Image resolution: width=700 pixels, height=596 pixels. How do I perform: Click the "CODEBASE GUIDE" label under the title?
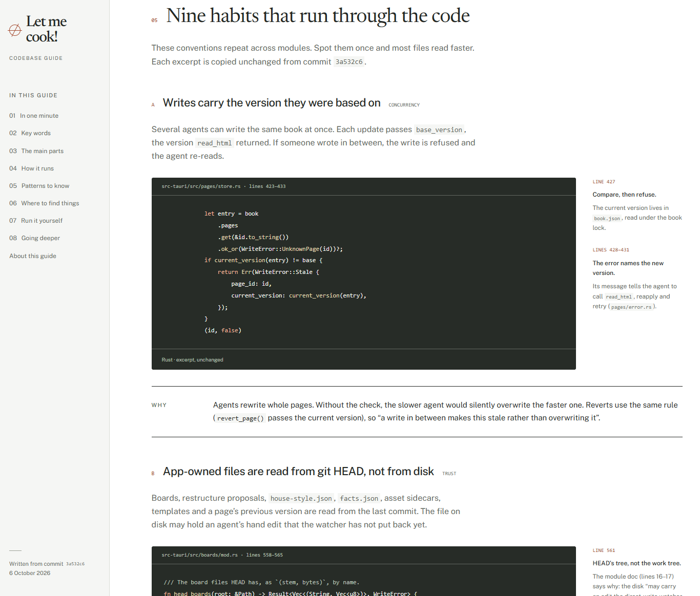click(x=36, y=58)
